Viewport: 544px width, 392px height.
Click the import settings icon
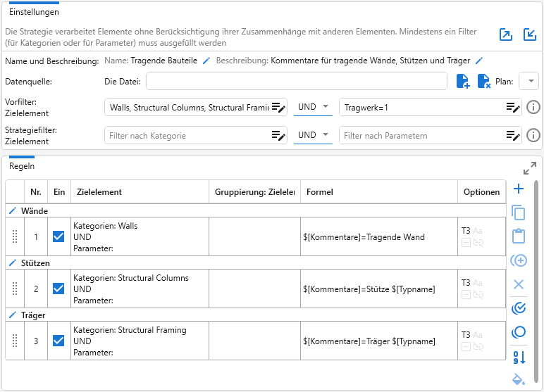tap(530, 34)
